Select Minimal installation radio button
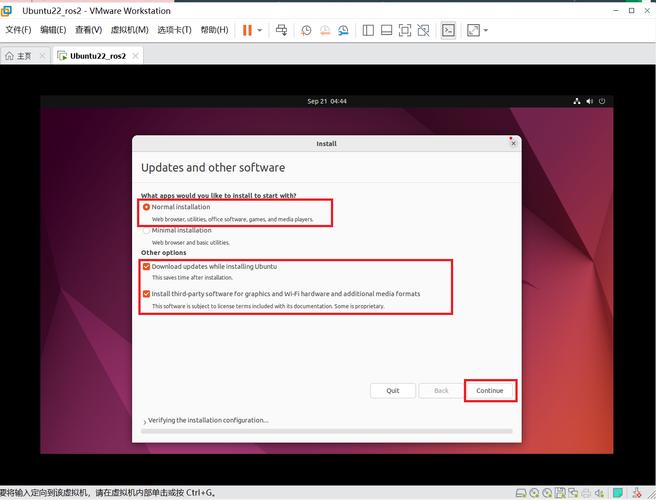 point(146,231)
